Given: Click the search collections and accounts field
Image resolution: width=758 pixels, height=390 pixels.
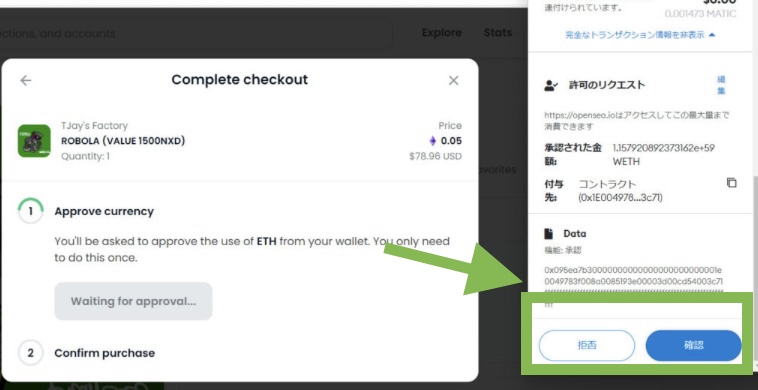Looking at the screenshot, I should click(195, 33).
